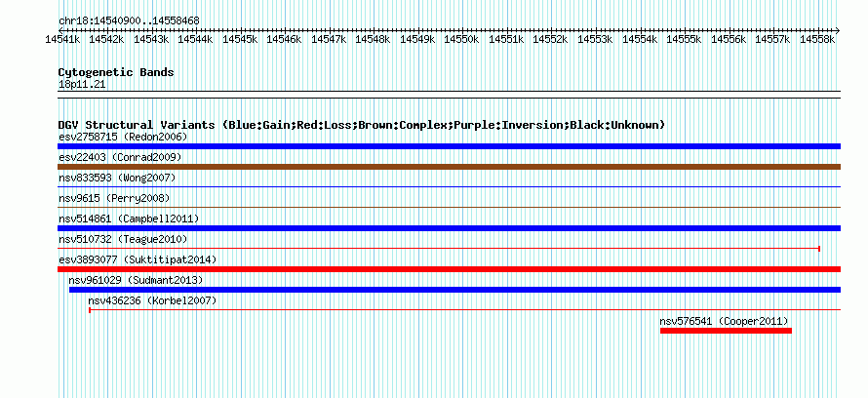Open the esv22403 (Conrad2009) label
868x398 pixels.
coord(120,157)
